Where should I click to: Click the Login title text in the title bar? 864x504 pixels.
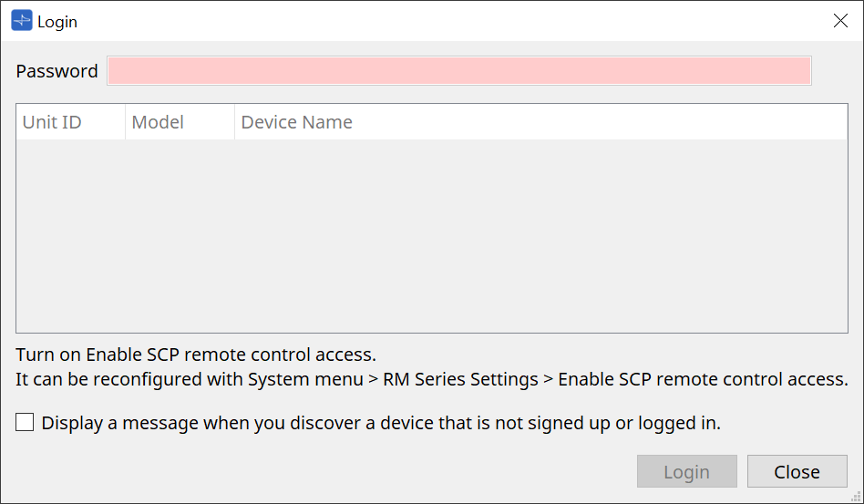[x=57, y=22]
